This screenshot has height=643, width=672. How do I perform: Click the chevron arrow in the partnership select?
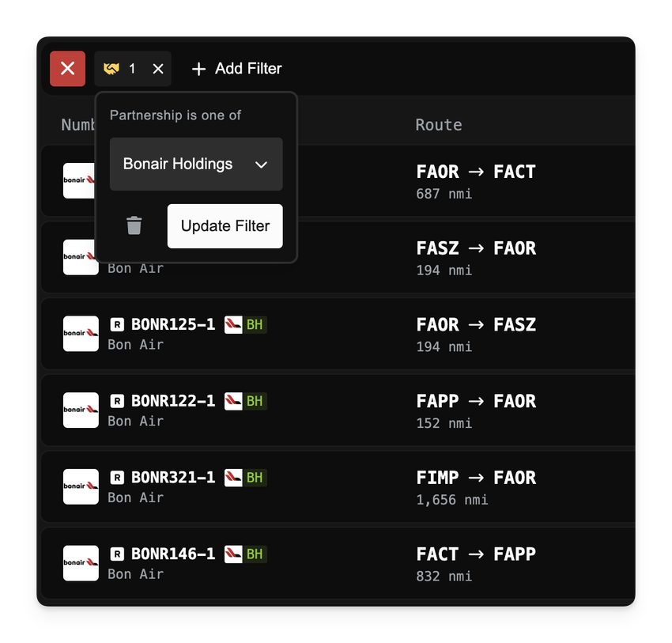(x=262, y=165)
